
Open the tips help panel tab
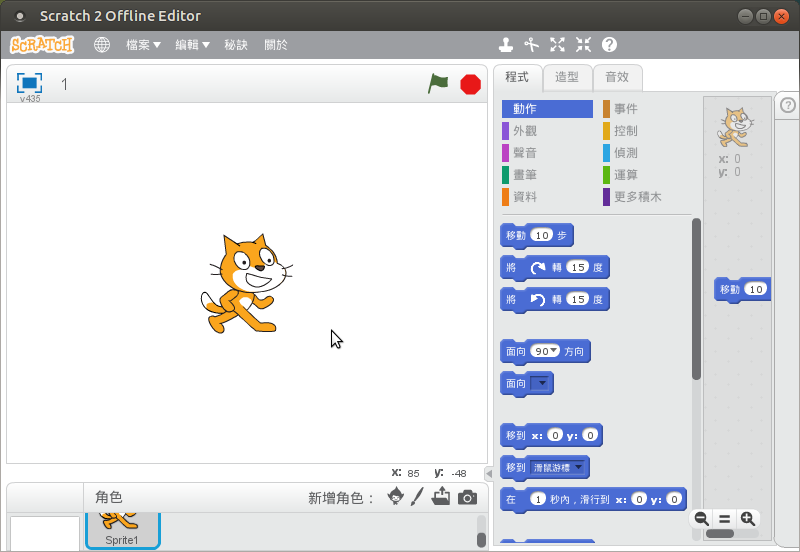click(788, 106)
